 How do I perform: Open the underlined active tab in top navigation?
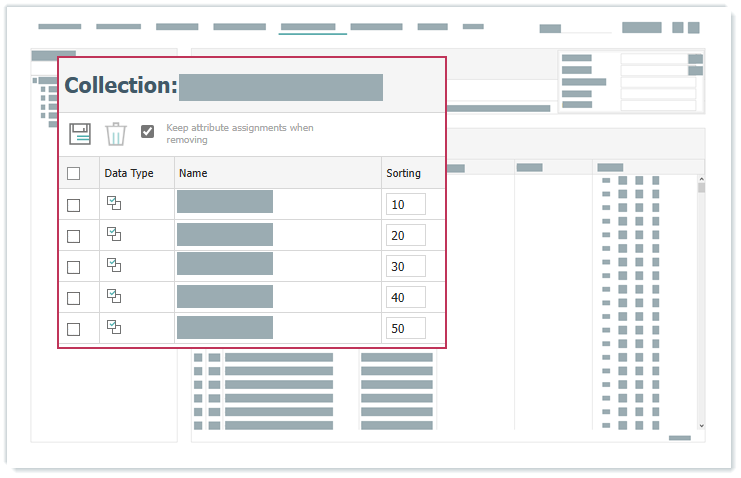(308, 27)
